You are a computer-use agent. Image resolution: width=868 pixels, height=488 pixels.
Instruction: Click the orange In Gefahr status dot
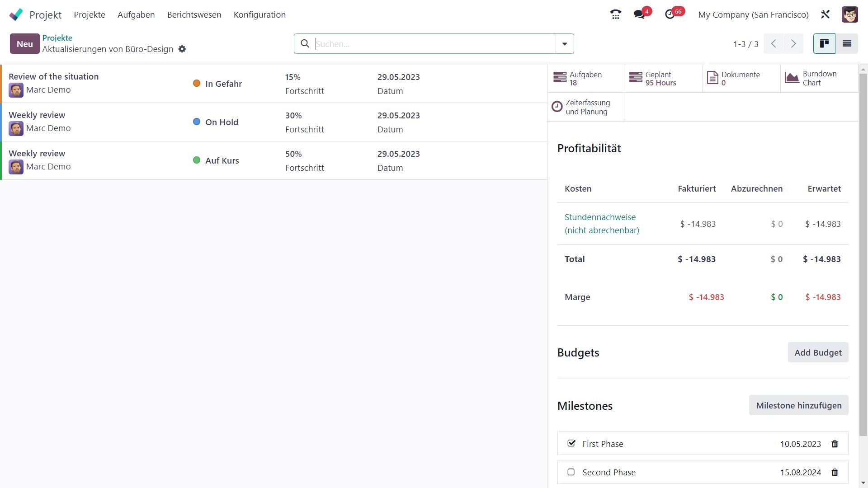click(x=197, y=83)
